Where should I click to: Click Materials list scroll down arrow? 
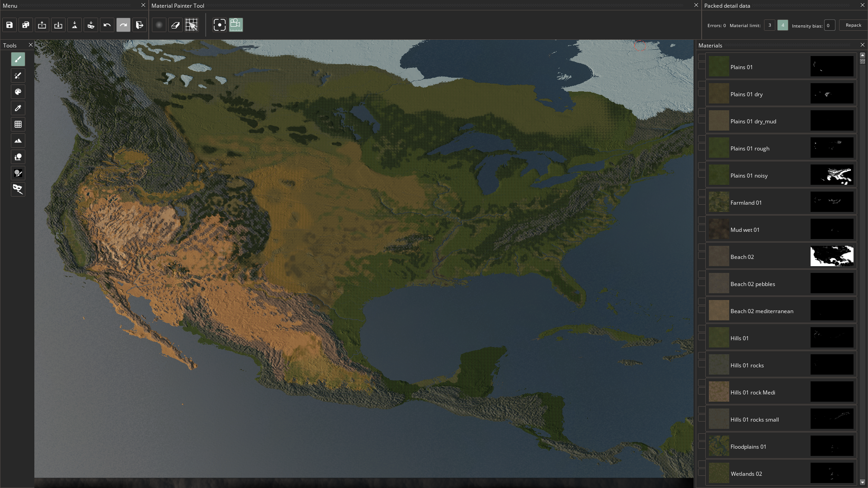[863, 483]
